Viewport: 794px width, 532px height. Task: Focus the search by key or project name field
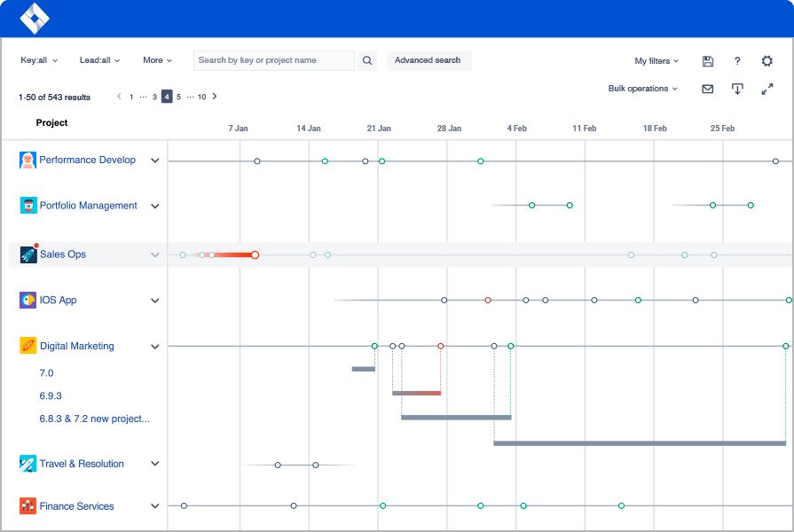[x=274, y=60]
